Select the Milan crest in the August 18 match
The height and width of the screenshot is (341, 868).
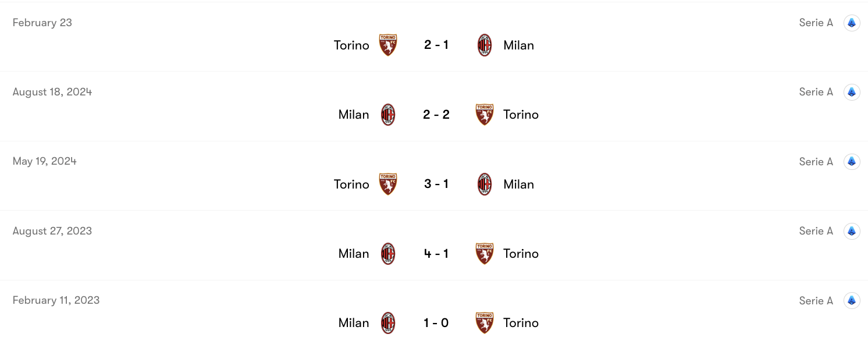pyautogui.click(x=387, y=114)
